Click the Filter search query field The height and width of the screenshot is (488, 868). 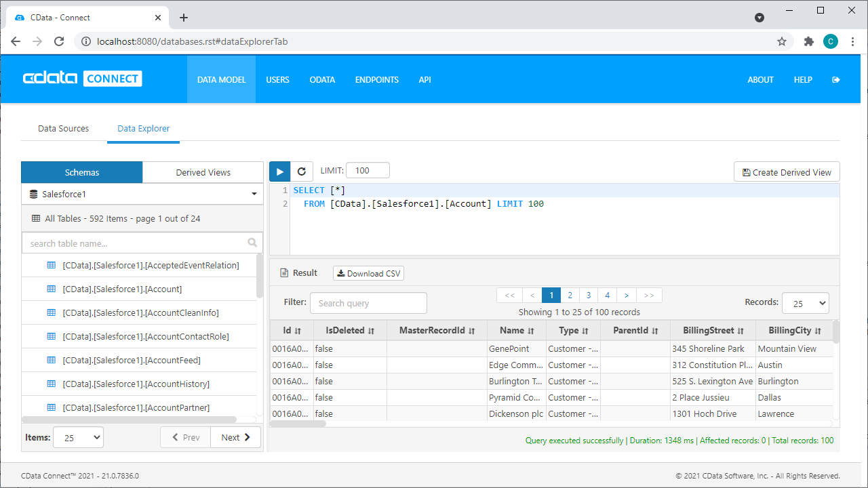(x=368, y=303)
